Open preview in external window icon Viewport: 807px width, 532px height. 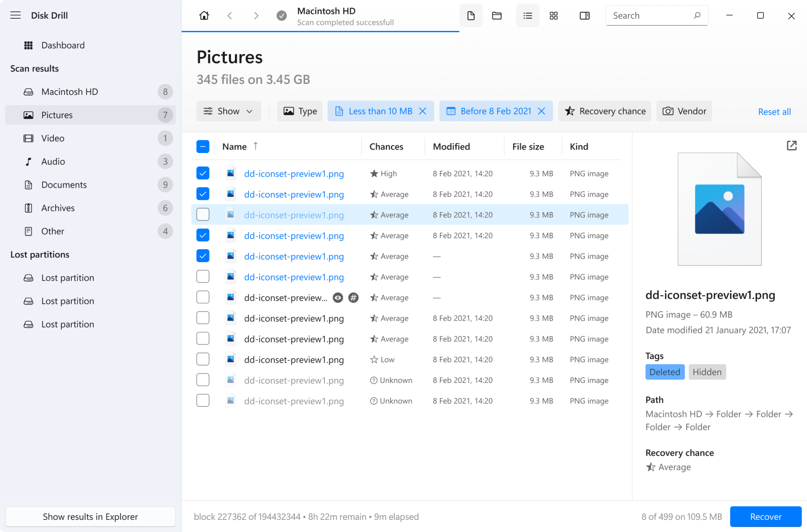[x=791, y=146]
